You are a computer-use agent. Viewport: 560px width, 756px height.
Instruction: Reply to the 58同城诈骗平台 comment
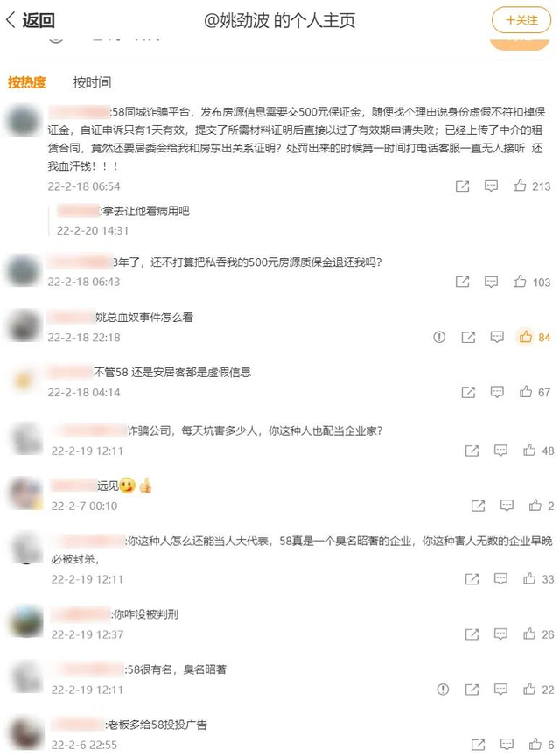pyautogui.click(x=491, y=186)
